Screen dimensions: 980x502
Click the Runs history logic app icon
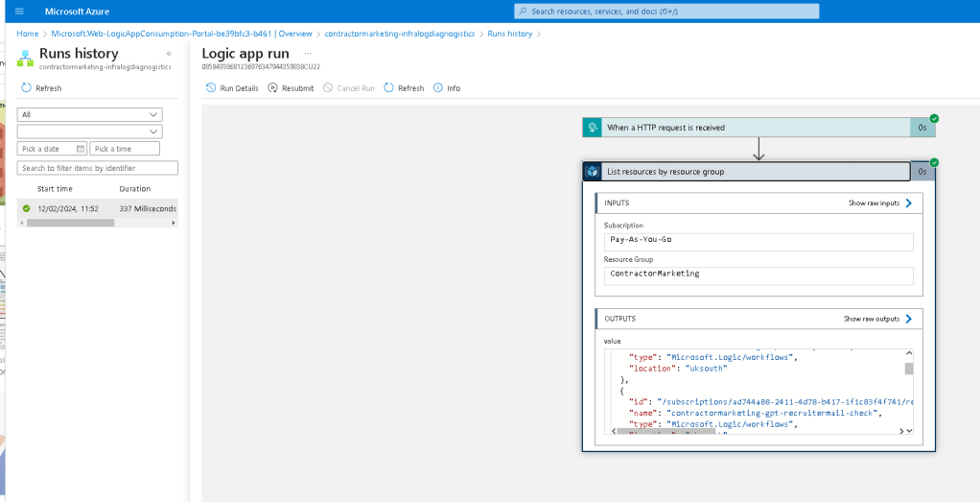click(26, 57)
